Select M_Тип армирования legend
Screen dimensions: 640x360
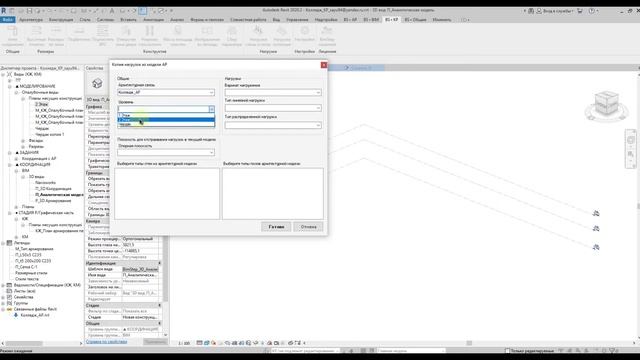point(34,249)
